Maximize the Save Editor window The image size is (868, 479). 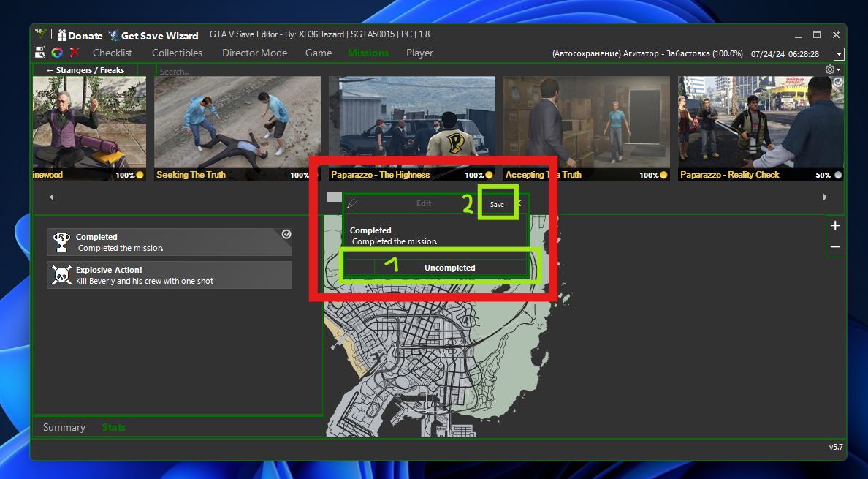tap(817, 35)
